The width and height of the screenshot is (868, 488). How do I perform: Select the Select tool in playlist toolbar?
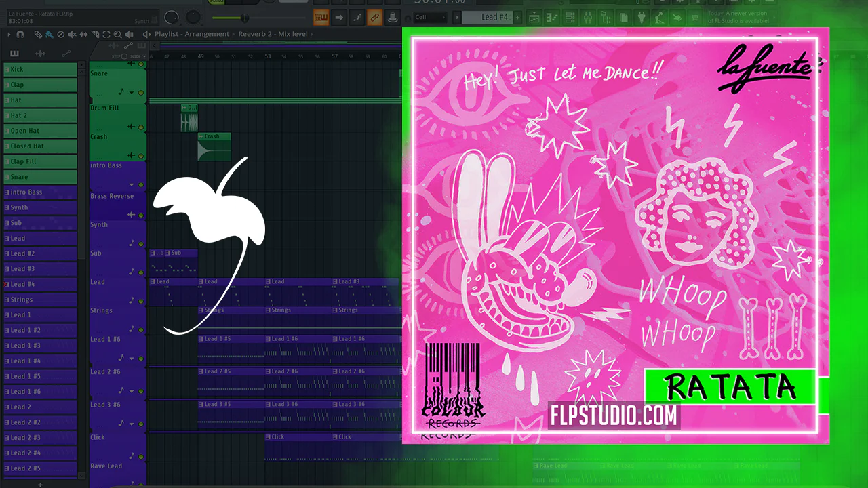pos(106,34)
